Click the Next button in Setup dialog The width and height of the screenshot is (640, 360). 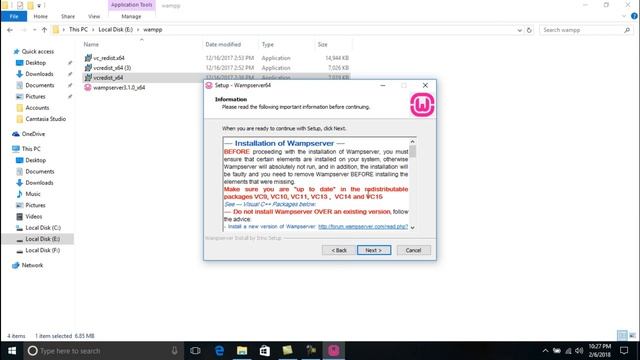coord(374,250)
